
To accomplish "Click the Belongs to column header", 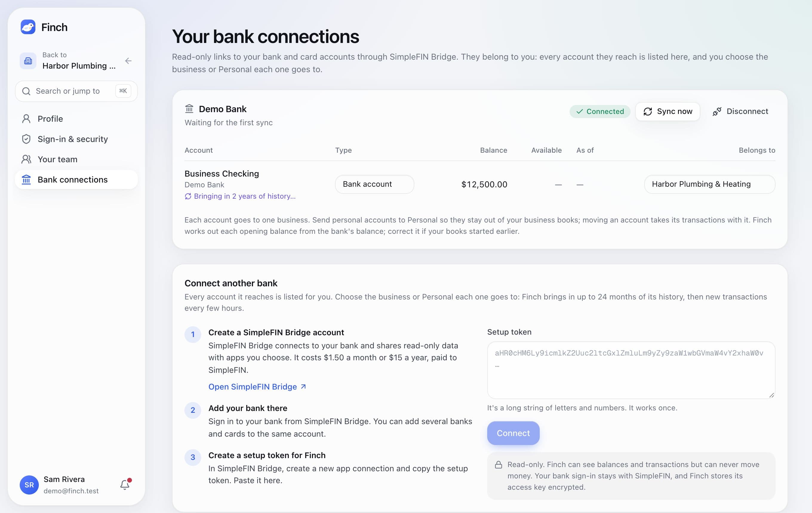I will coord(757,150).
